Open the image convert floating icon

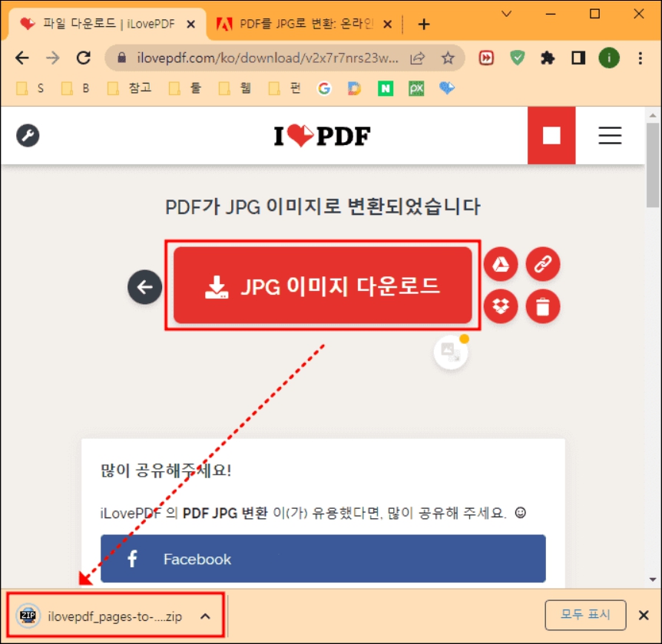(x=451, y=352)
